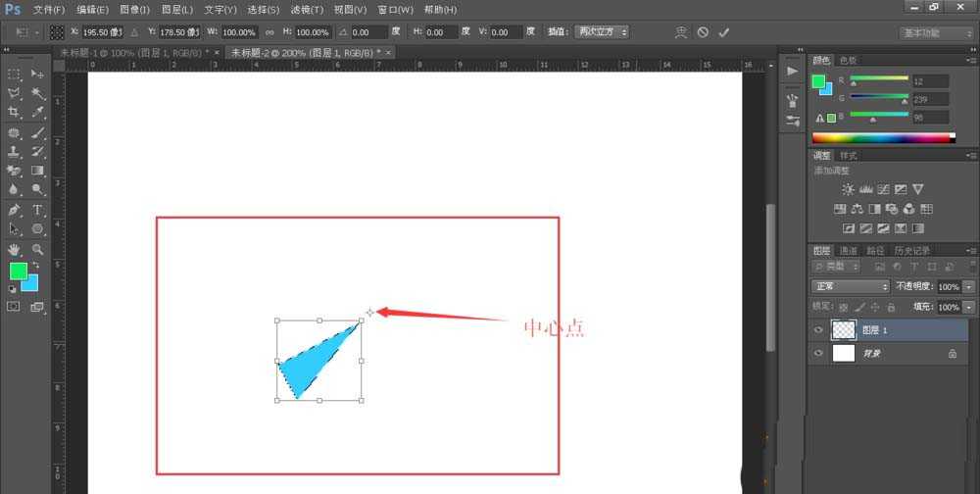The image size is (980, 494).
Task: Select the Pen tool in the toolbox
Action: pos(14,210)
